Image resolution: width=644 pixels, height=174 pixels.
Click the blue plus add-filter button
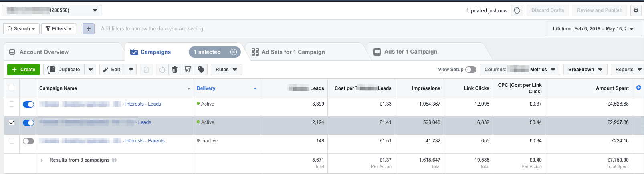click(89, 29)
